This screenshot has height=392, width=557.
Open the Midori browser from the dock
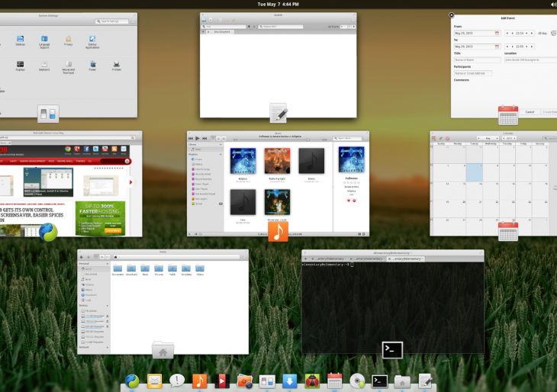pos(133,381)
